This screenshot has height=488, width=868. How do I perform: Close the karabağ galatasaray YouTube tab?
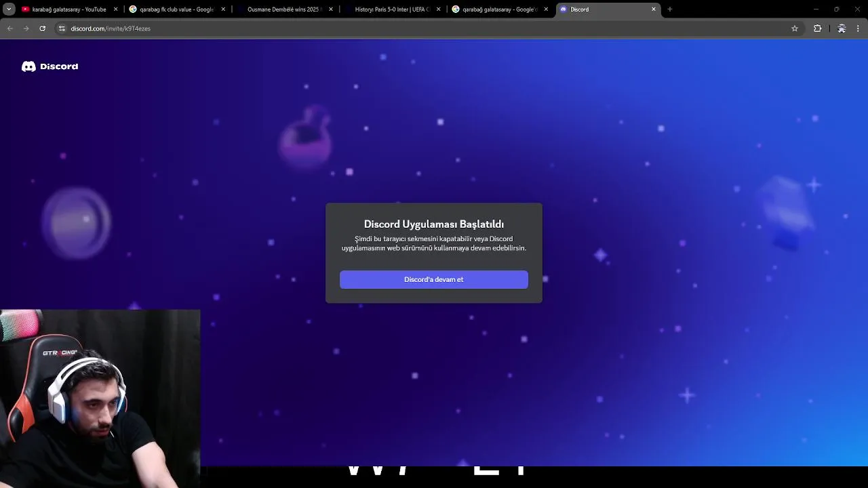click(115, 9)
